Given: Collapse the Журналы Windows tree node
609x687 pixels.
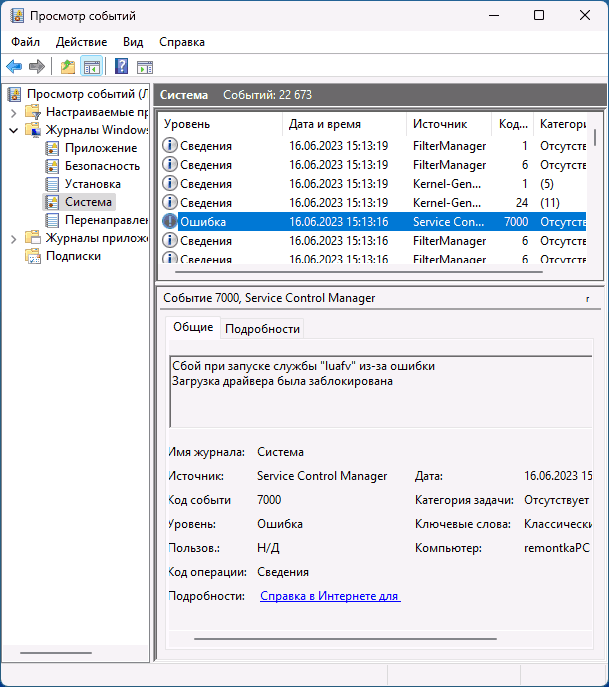Looking at the screenshot, I should pos(13,130).
